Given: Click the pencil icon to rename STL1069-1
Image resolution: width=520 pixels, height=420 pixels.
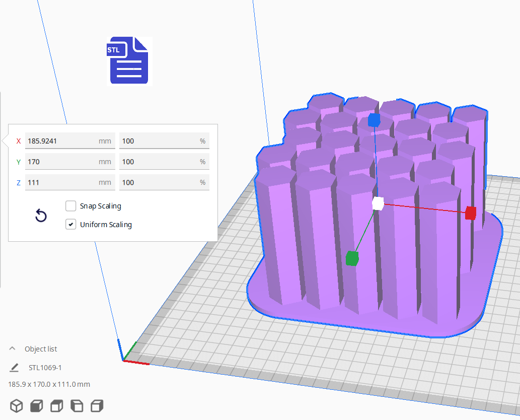Looking at the screenshot, I should tap(14, 368).
